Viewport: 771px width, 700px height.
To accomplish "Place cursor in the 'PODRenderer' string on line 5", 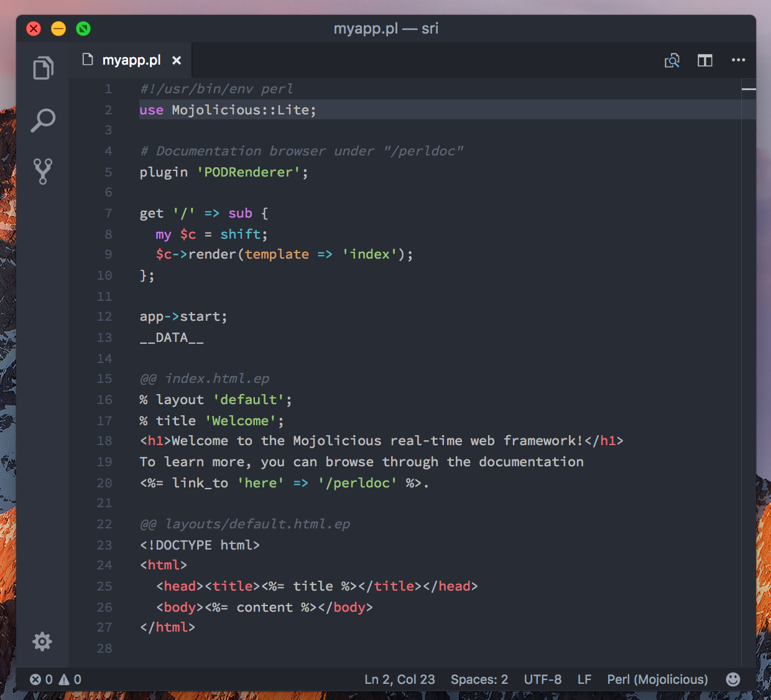I will click(x=248, y=172).
